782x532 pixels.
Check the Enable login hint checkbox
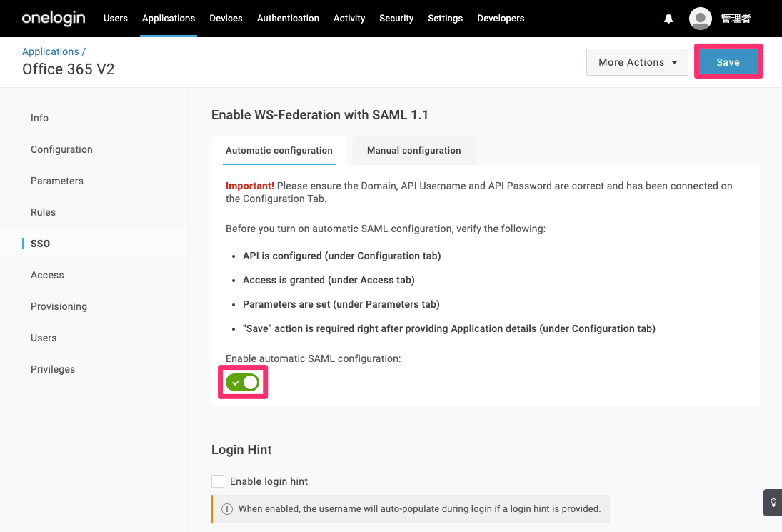pyautogui.click(x=218, y=481)
